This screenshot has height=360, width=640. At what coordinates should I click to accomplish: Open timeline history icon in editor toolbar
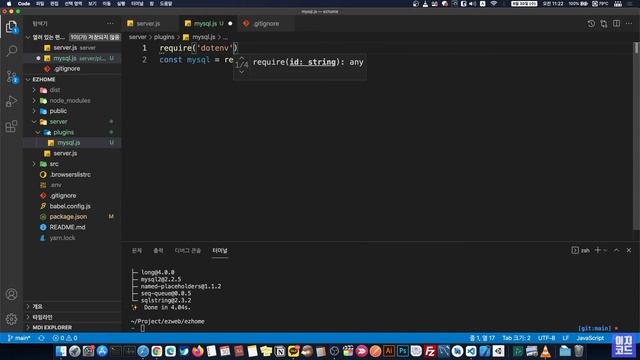[591, 24]
